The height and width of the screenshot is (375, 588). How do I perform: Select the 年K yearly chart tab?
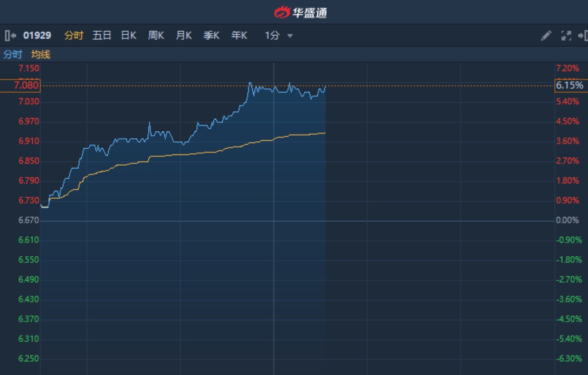click(x=239, y=36)
